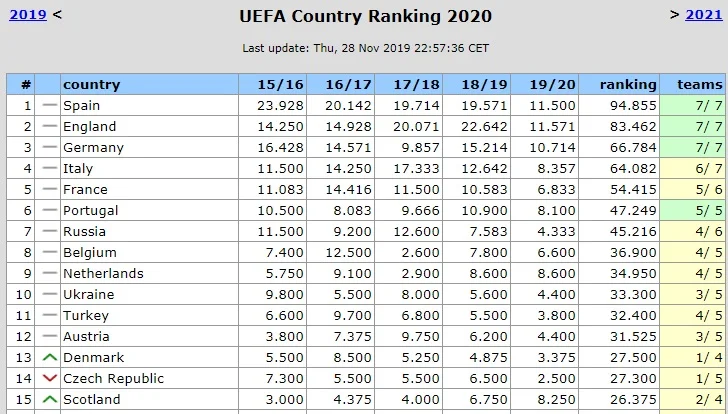
Task: Click the ranking column header
Action: 628,85
